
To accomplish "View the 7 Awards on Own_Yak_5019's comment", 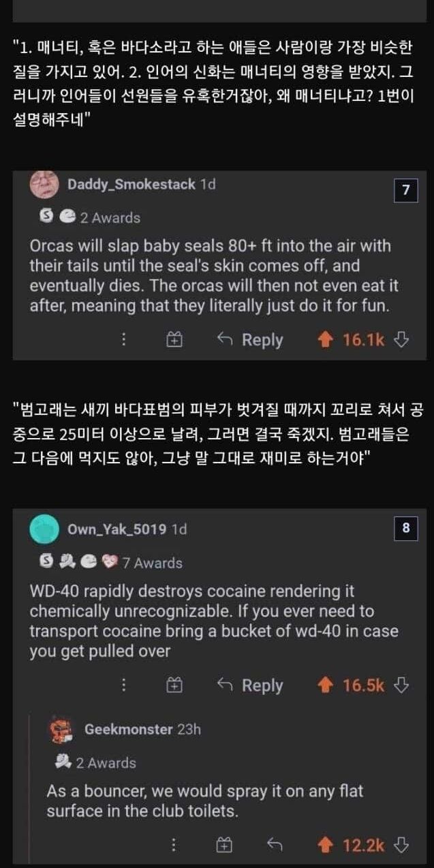I will [x=152, y=563].
